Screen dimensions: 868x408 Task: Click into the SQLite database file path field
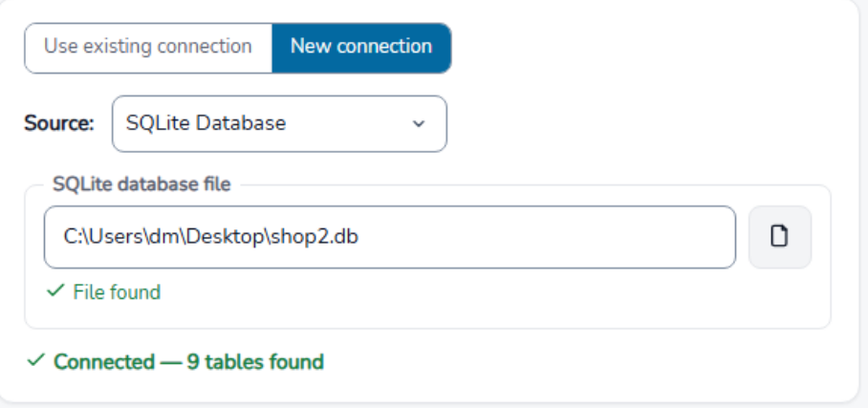tap(390, 237)
